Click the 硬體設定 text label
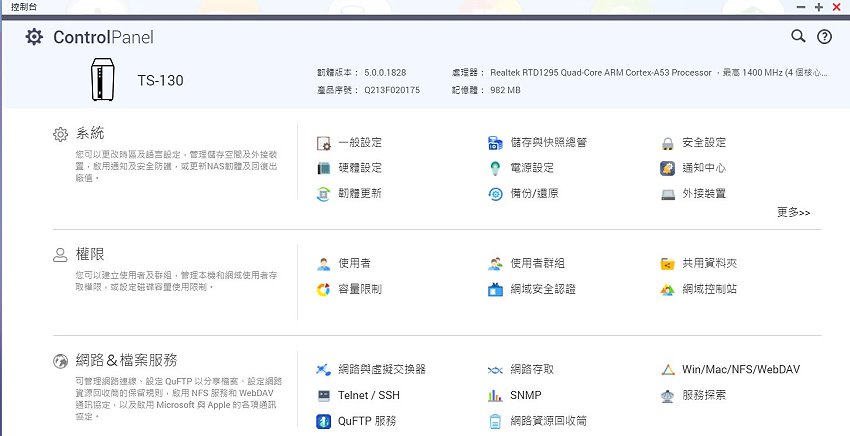850x436 pixels. coord(360,168)
